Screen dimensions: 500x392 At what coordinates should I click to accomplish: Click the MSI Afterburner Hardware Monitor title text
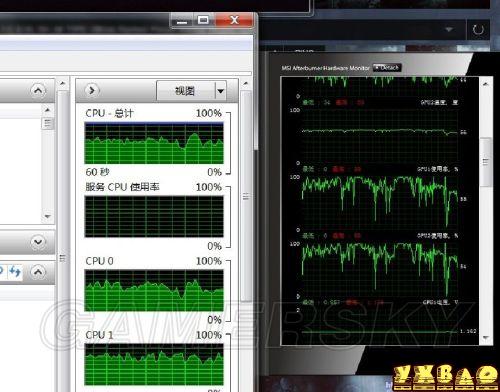pos(326,68)
